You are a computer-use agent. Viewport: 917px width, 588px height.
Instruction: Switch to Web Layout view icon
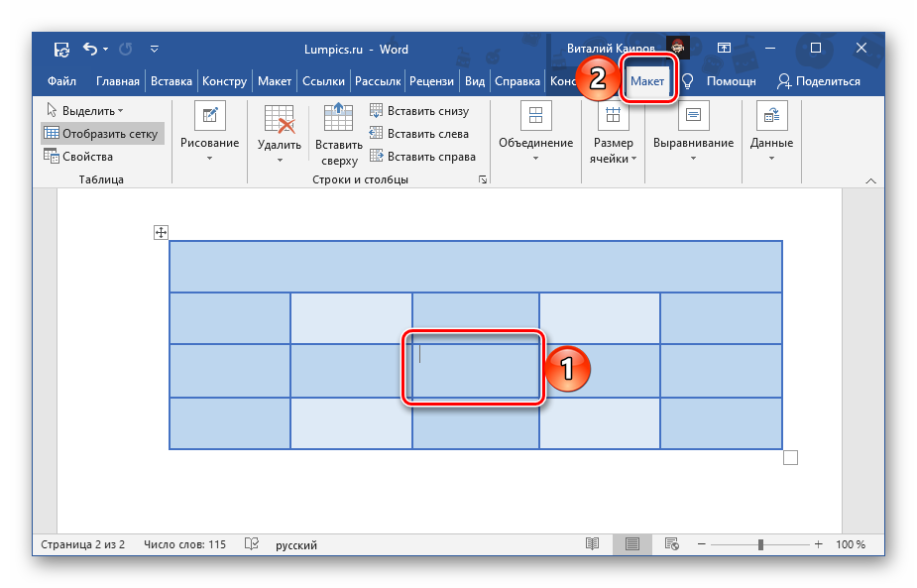[672, 544]
